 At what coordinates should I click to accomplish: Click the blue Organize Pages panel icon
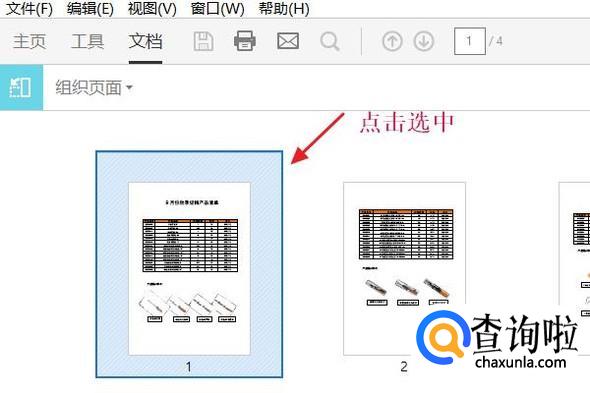tap(21, 88)
